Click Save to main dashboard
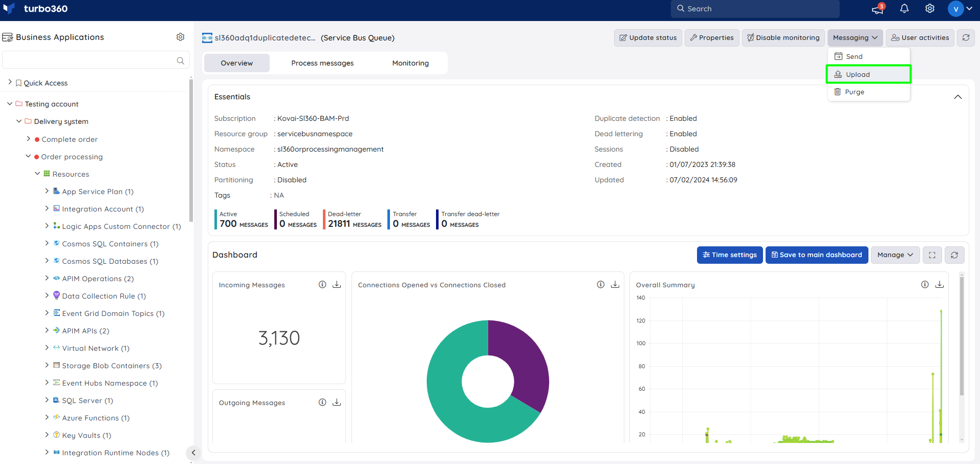The height and width of the screenshot is (464, 980). 817,255
